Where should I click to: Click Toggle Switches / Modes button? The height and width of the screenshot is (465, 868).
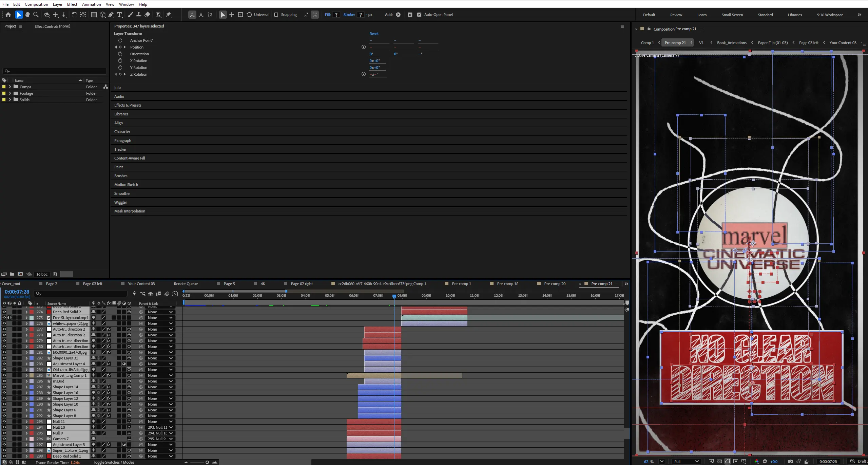pyautogui.click(x=113, y=462)
